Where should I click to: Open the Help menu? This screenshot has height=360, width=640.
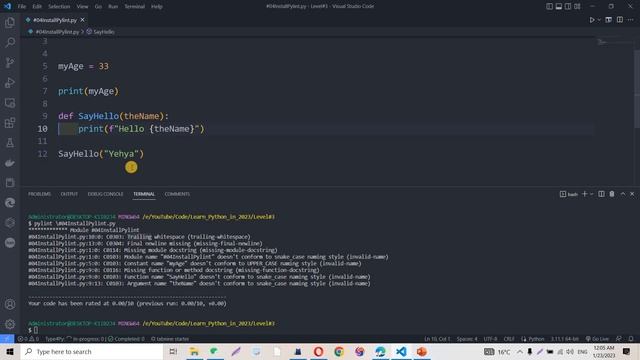[x=157, y=6]
